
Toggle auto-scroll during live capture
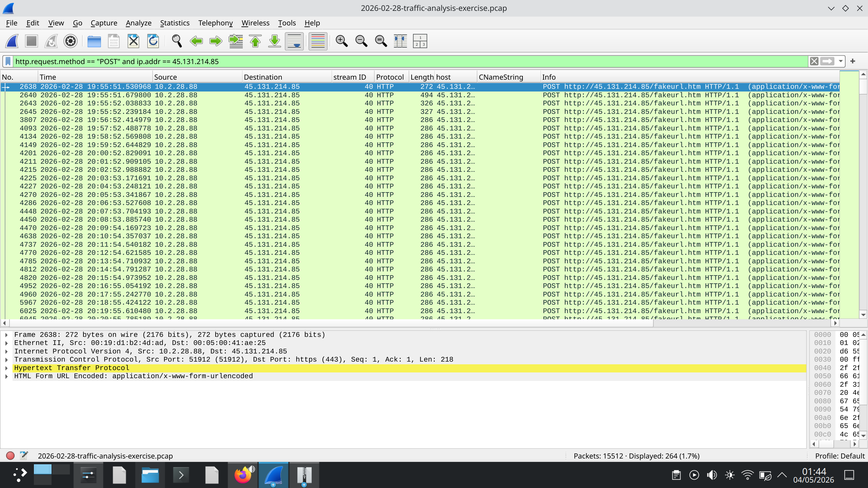click(294, 41)
